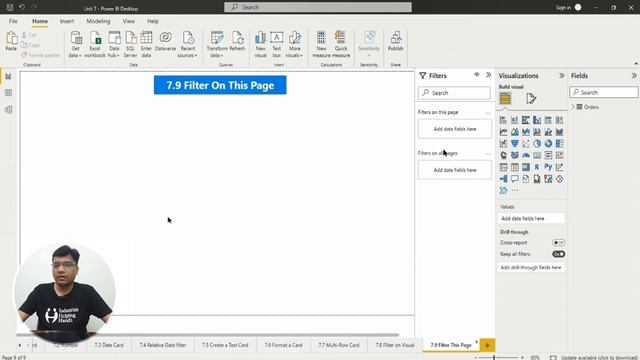Insert the Key influencers visual

pyautogui.click(x=560, y=167)
